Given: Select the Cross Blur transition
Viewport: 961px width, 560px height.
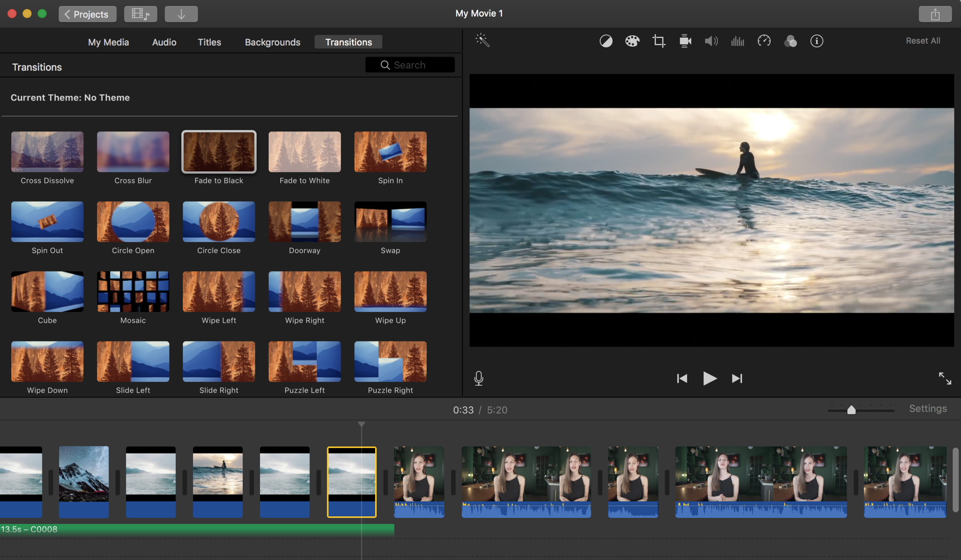Looking at the screenshot, I should 133,152.
